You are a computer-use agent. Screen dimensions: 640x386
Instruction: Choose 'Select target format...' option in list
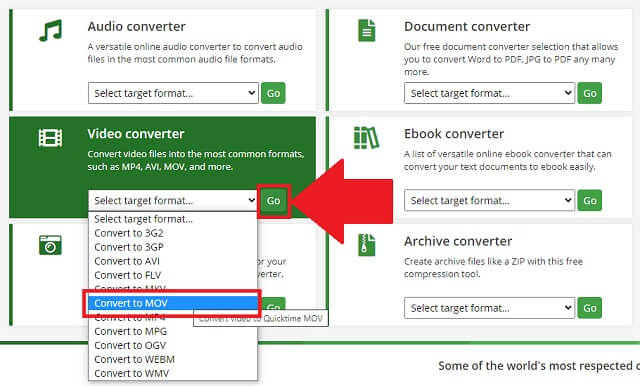click(x=173, y=219)
